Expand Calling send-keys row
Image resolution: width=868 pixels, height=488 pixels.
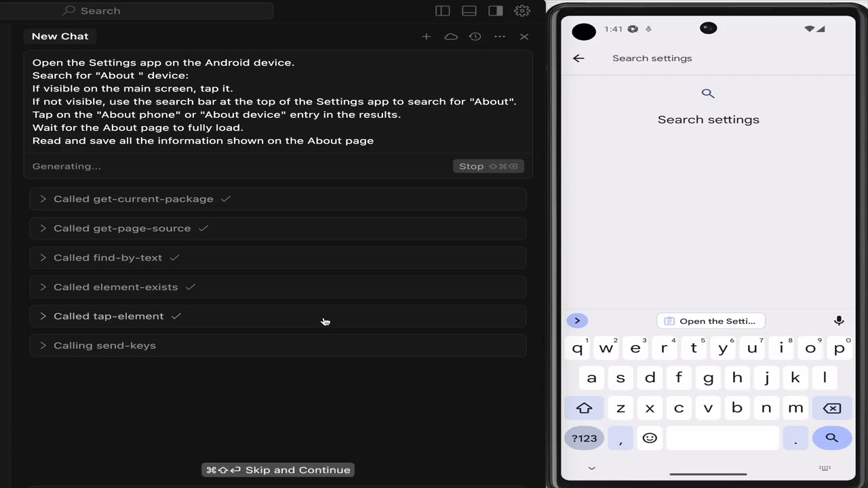(x=278, y=346)
